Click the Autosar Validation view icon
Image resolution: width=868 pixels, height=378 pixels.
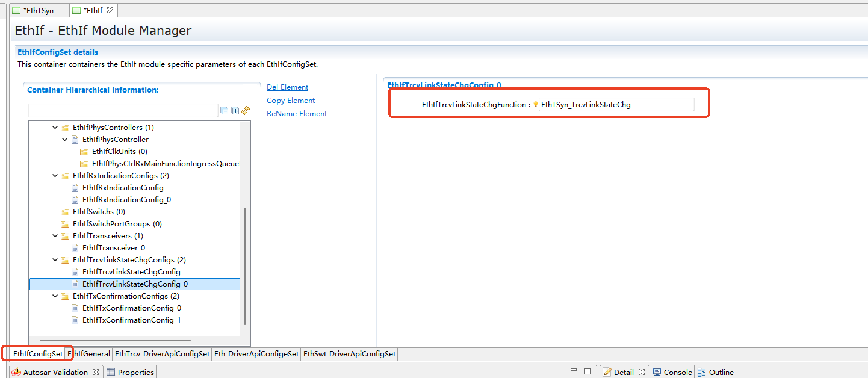tap(17, 372)
